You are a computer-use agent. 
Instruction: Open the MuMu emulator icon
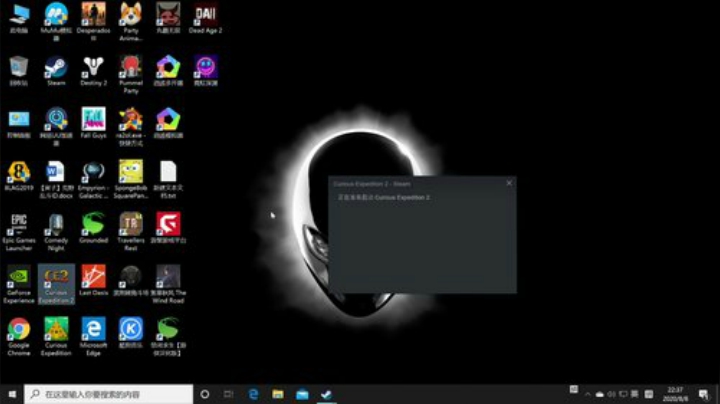pyautogui.click(x=56, y=22)
